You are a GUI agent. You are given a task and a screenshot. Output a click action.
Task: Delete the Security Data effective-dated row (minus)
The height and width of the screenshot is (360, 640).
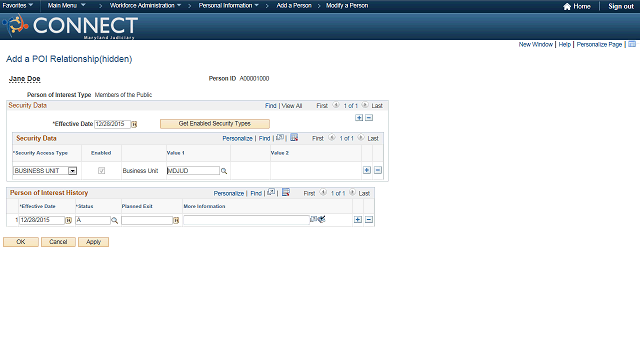point(369,118)
